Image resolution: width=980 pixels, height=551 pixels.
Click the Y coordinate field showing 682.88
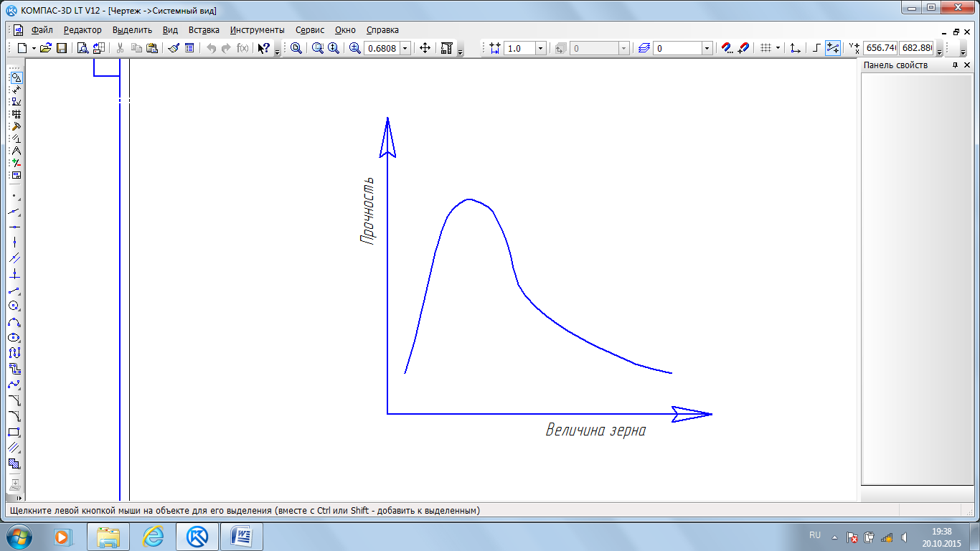pos(917,48)
